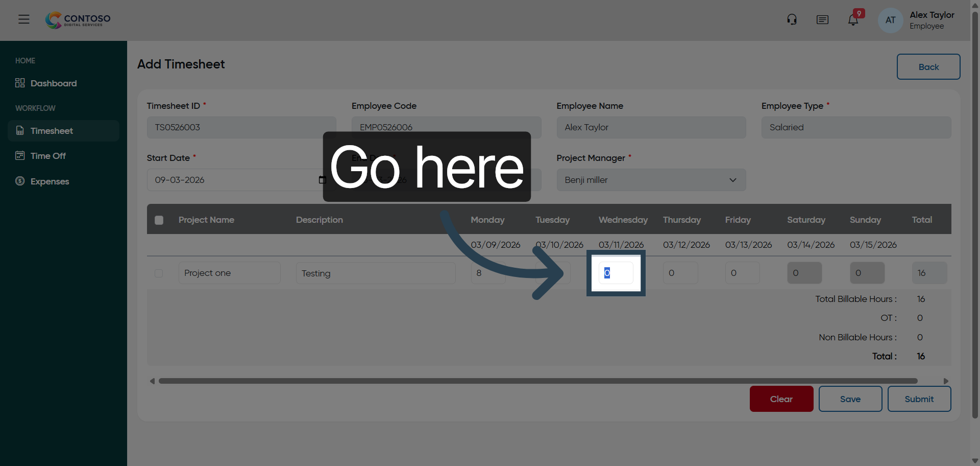Check the select-all checkbox in table header
Screen dimensions: 980x466
coord(159,220)
